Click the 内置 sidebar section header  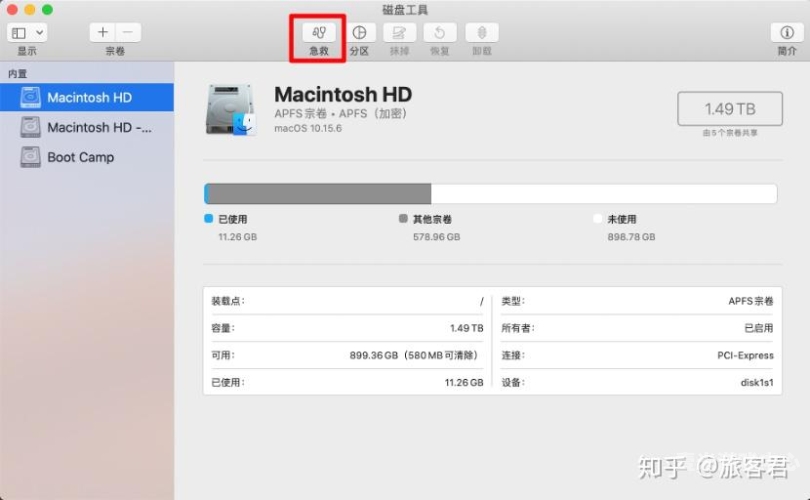[x=18, y=74]
